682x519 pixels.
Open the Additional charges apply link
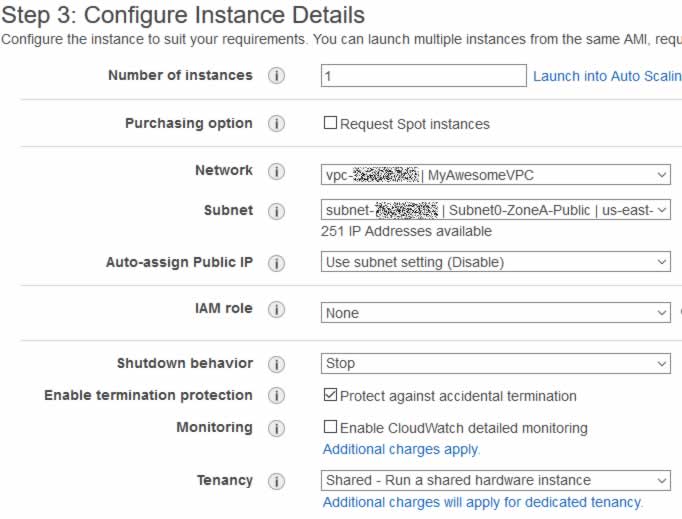click(x=401, y=449)
